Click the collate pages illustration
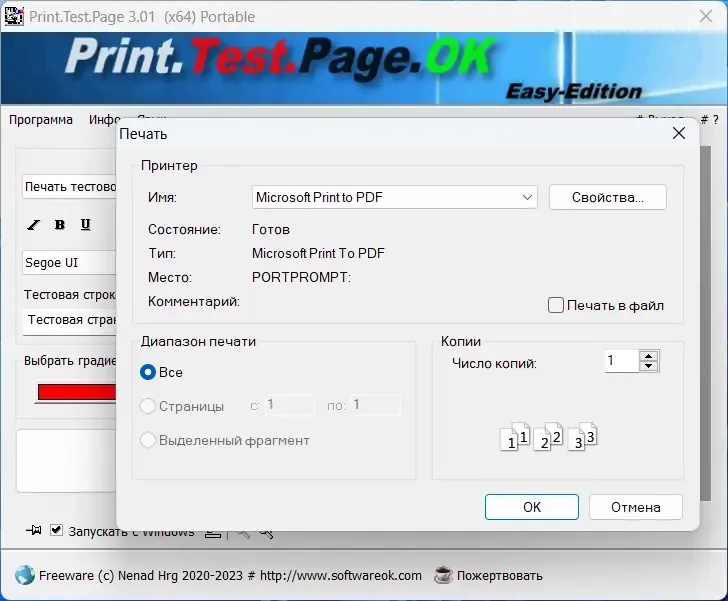 click(548, 437)
